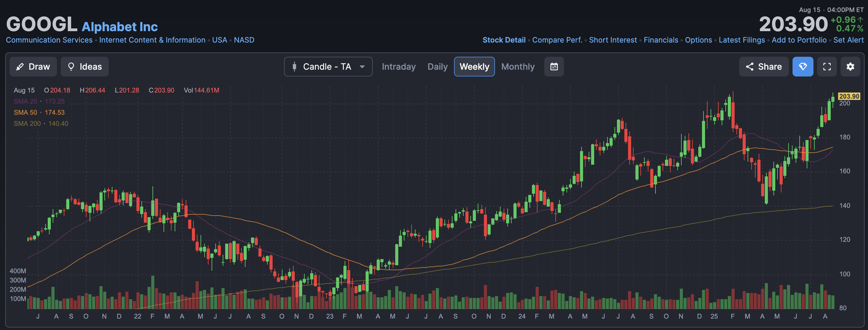Screen dimensions: 868x330
Task: Open Communication Services sector link
Action: pyautogui.click(x=49, y=40)
